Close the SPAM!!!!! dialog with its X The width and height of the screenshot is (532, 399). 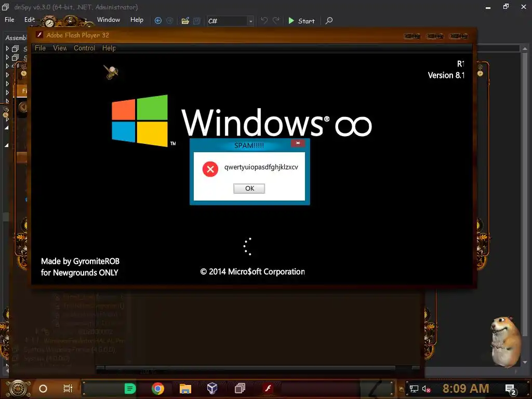coord(298,143)
